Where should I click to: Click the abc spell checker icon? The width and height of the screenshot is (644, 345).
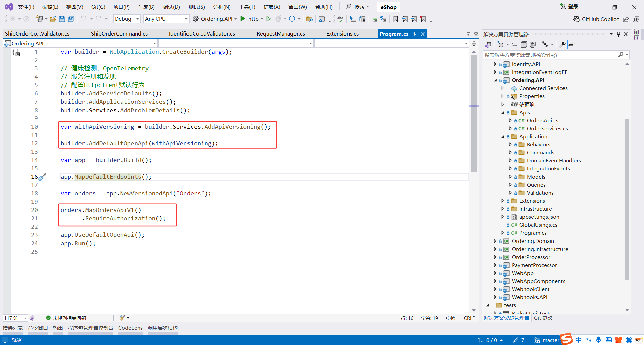pyautogui.click(x=340, y=19)
